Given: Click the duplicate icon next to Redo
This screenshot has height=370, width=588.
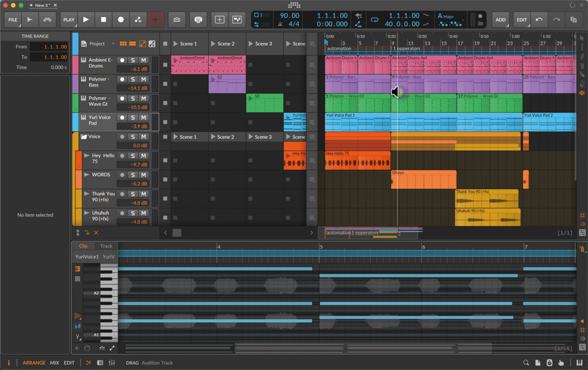Looking at the screenshot, I should [574, 20].
